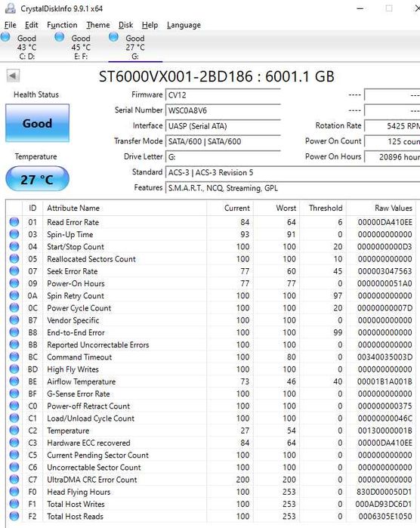Viewport: 420px width, 528px height.
Task: Open the Edit menu
Action: tap(31, 25)
